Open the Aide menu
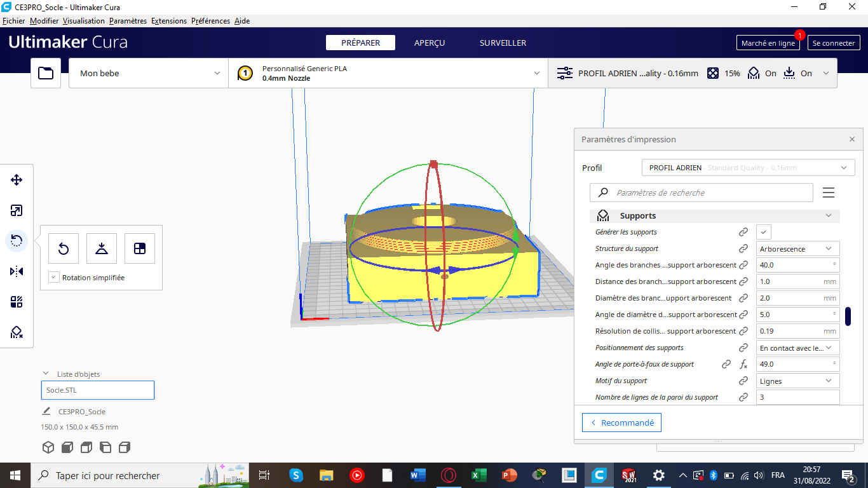Image resolution: width=868 pixels, height=488 pixels. (x=242, y=21)
